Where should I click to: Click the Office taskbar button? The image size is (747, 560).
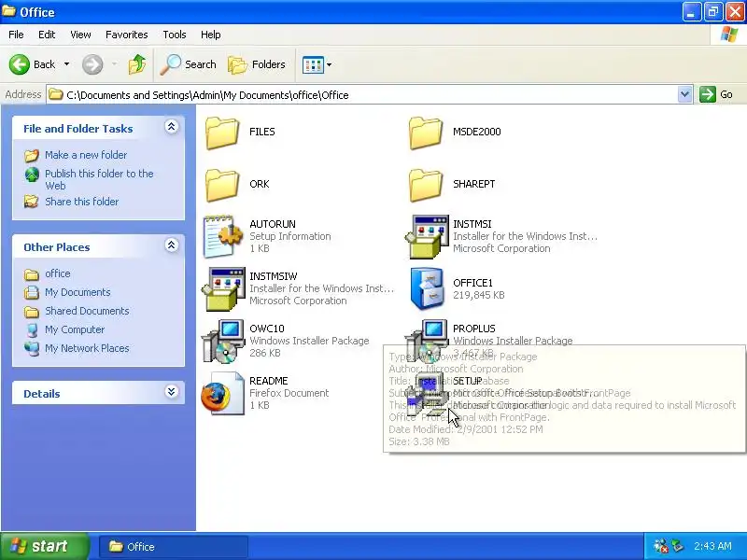pyautogui.click(x=174, y=546)
